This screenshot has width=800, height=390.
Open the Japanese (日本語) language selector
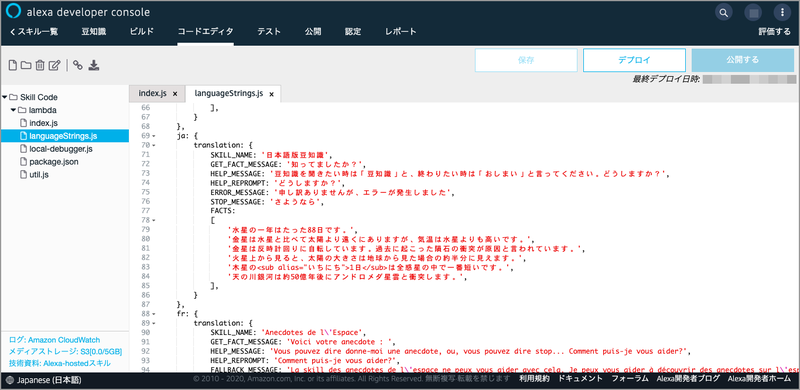coord(43,380)
